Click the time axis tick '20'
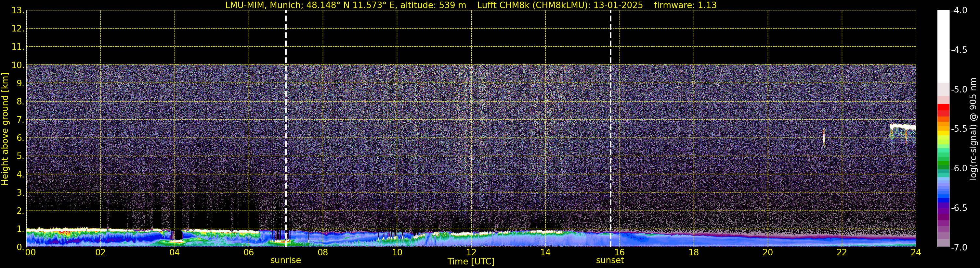 (768, 252)
